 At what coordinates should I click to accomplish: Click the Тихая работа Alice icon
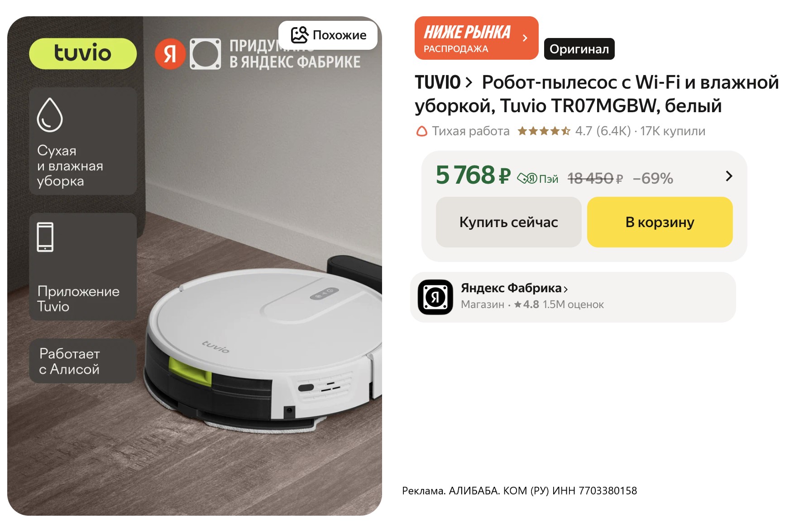(x=422, y=131)
